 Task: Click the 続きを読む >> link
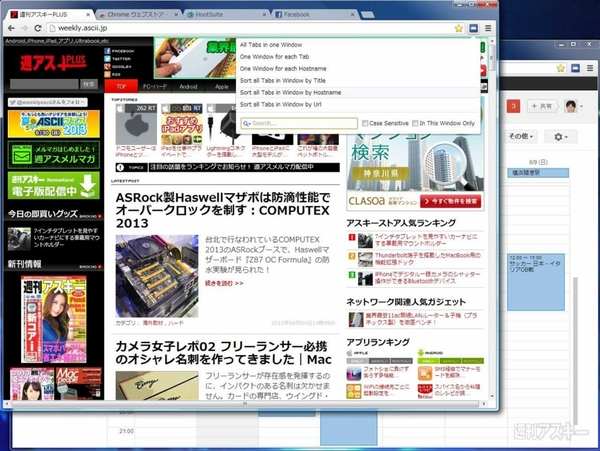pyautogui.click(x=224, y=283)
